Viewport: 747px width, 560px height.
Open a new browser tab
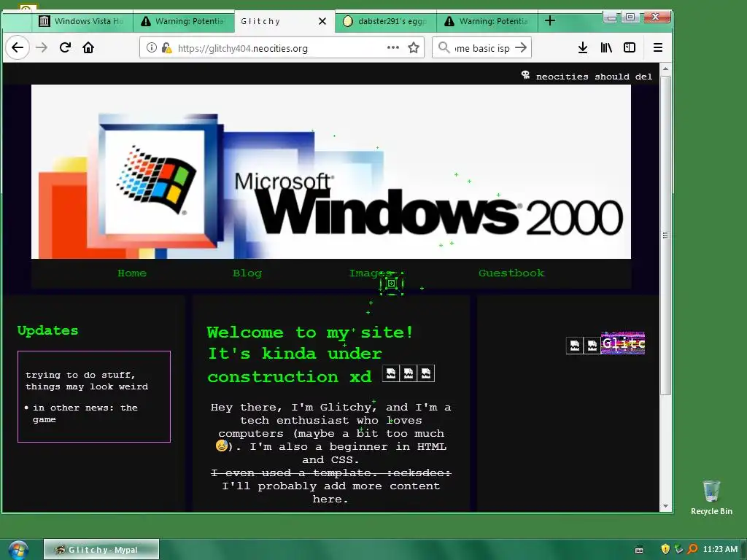[550, 20]
